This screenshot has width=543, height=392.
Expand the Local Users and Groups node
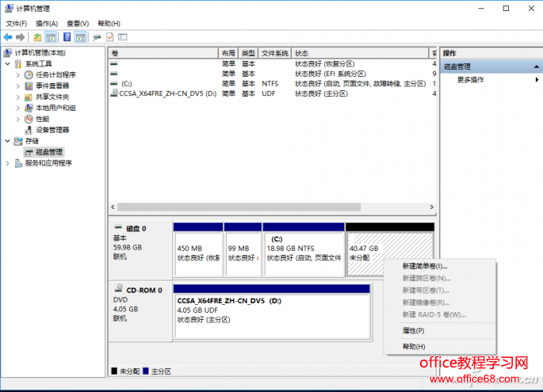[x=18, y=108]
